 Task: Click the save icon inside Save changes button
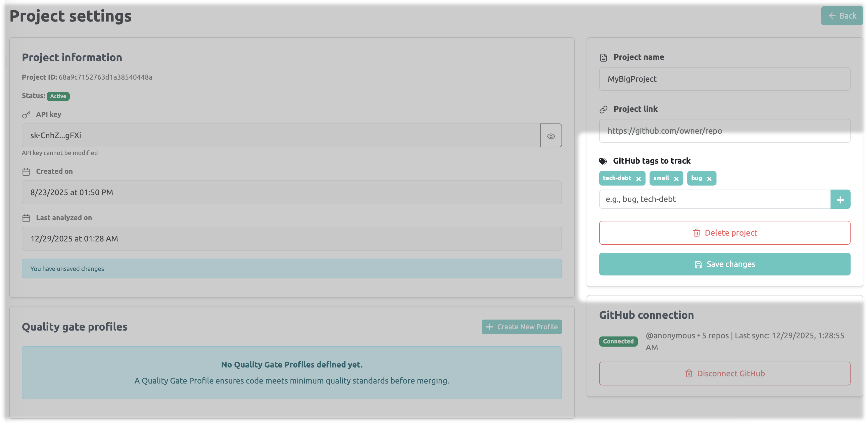(698, 264)
